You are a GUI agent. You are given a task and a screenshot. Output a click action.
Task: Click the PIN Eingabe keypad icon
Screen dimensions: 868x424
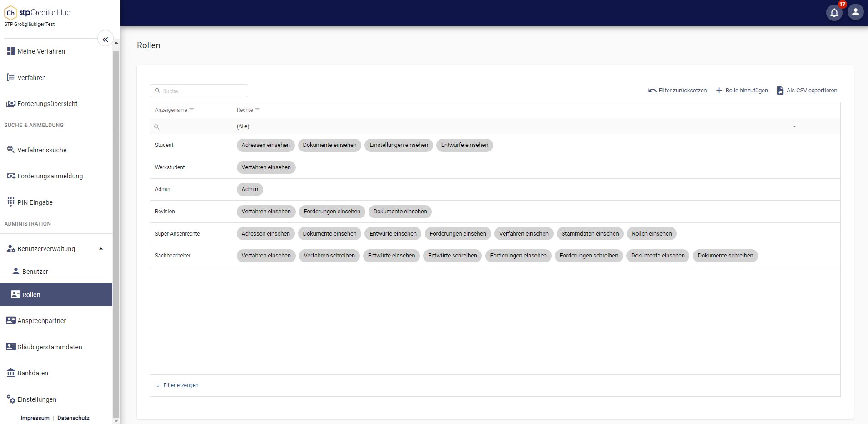click(x=11, y=202)
